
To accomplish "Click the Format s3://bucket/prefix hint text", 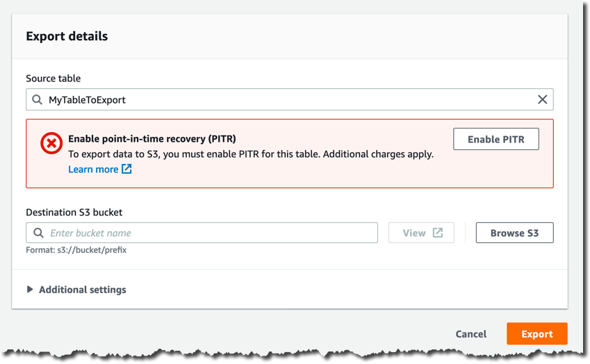I will 76,250.
